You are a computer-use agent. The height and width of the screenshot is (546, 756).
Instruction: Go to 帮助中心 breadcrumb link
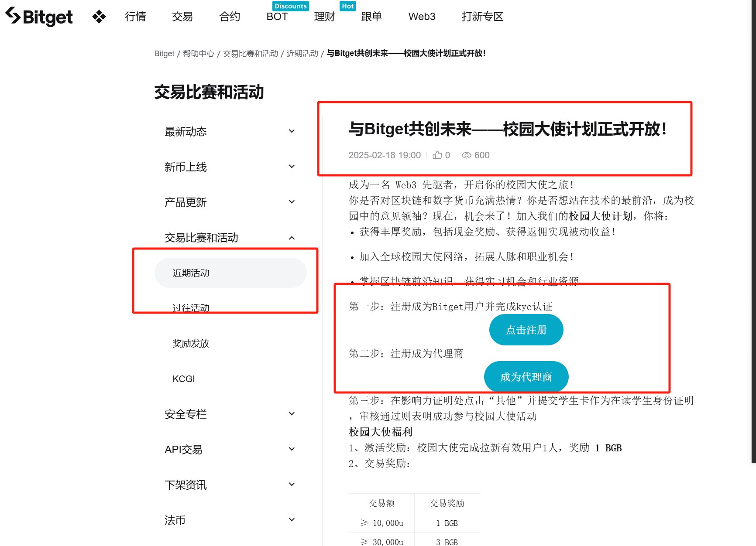pos(199,54)
